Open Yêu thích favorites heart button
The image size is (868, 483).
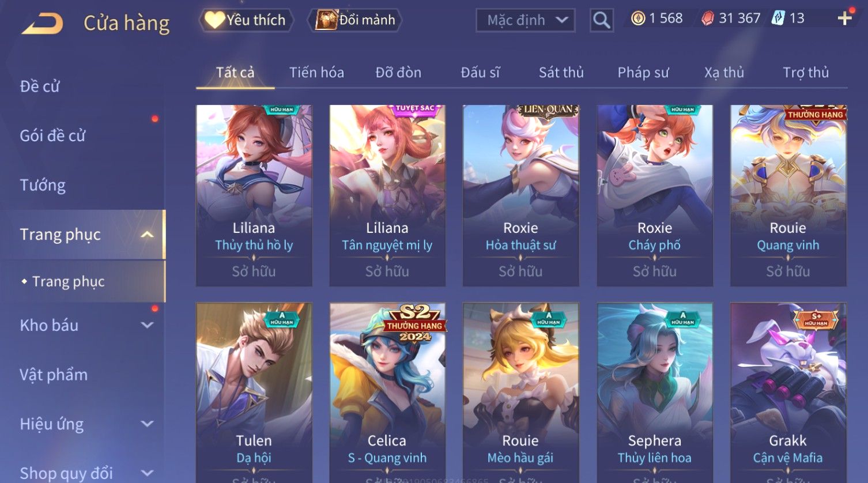[x=246, y=20]
